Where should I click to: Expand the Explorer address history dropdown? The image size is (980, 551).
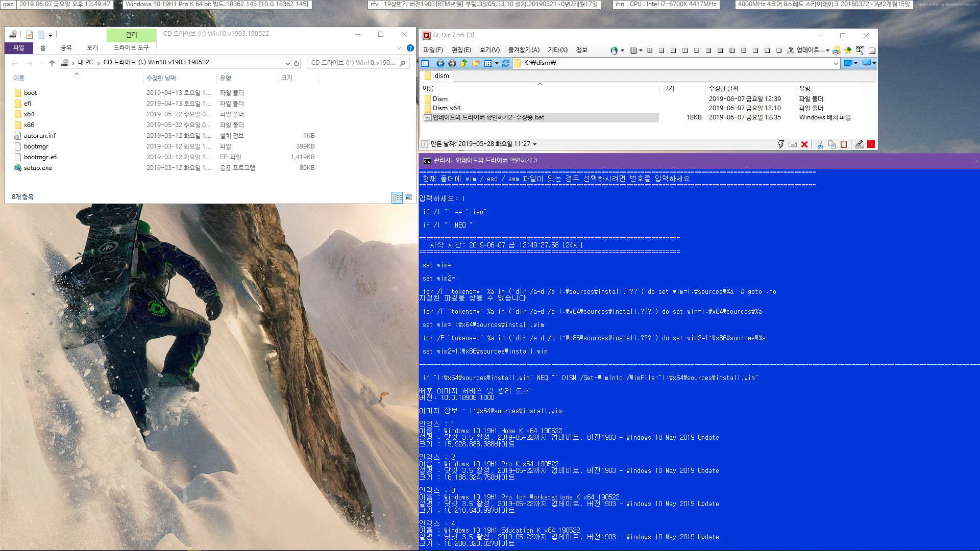click(x=287, y=63)
